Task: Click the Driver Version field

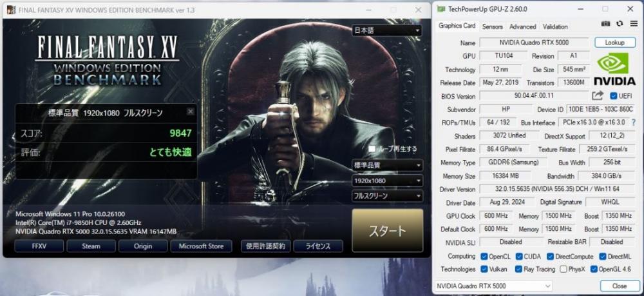Action: coord(557,189)
